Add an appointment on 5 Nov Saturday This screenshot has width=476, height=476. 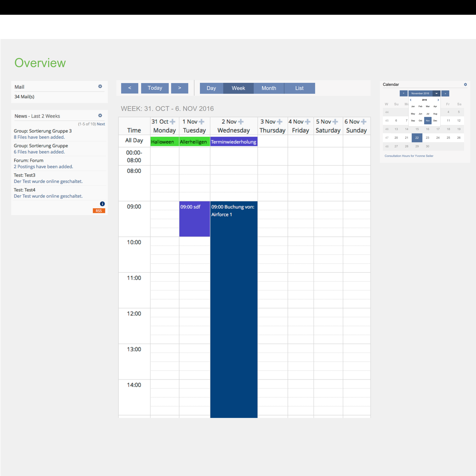click(x=335, y=121)
